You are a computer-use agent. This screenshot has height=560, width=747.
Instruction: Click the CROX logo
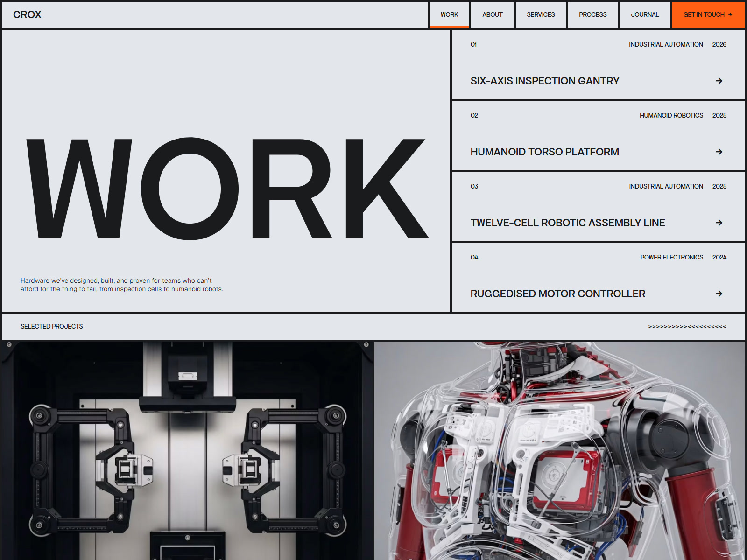click(27, 14)
